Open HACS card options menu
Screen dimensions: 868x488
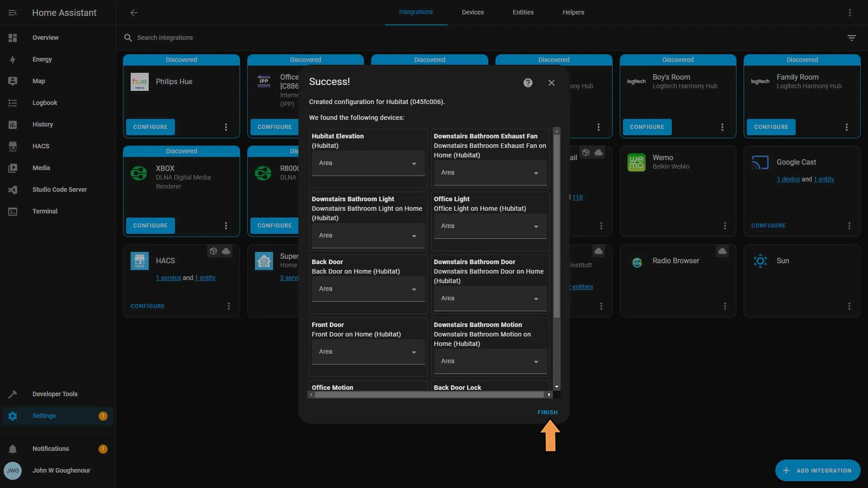click(x=229, y=306)
